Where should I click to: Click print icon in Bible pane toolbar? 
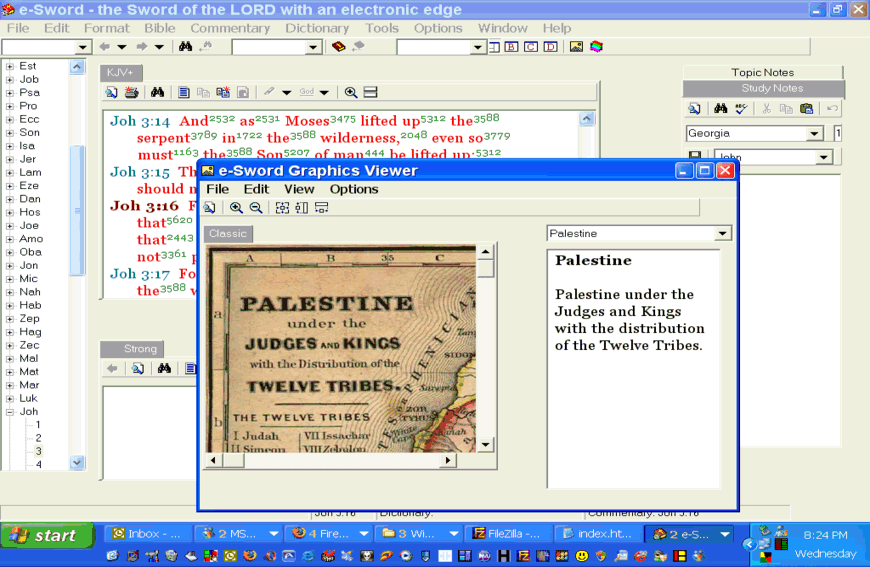coord(131,92)
